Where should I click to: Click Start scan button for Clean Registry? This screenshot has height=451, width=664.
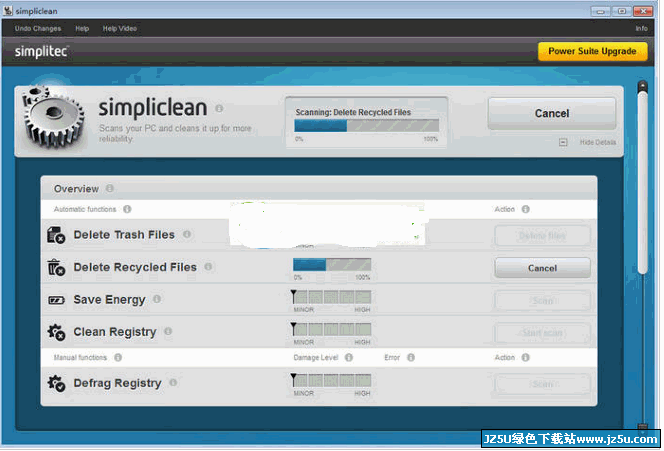[x=542, y=333]
